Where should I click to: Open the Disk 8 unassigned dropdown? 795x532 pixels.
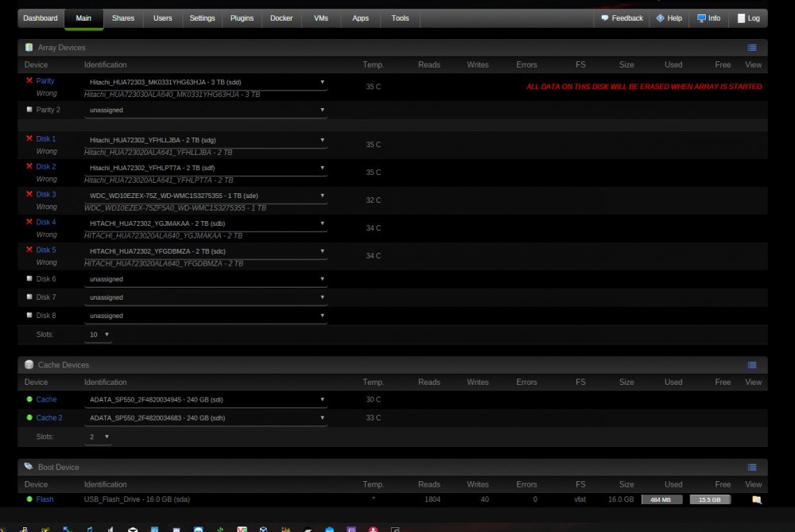(x=206, y=316)
